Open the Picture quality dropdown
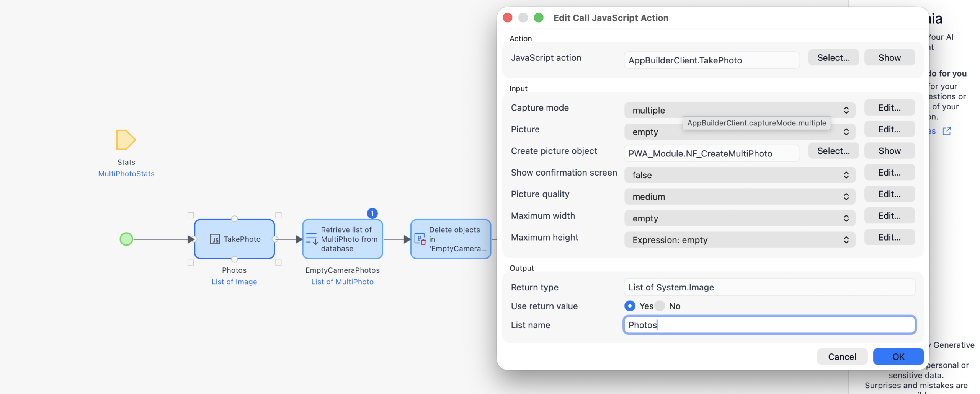The height and width of the screenshot is (394, 980). coord(740,197)
